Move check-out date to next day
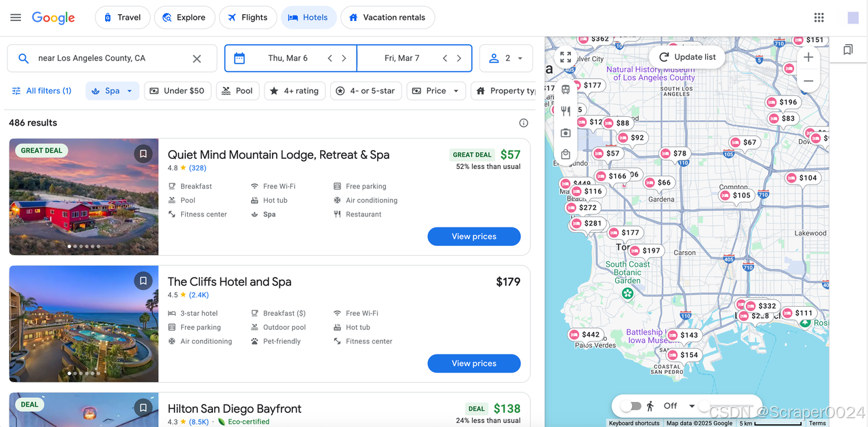 (x=459, y=58)
